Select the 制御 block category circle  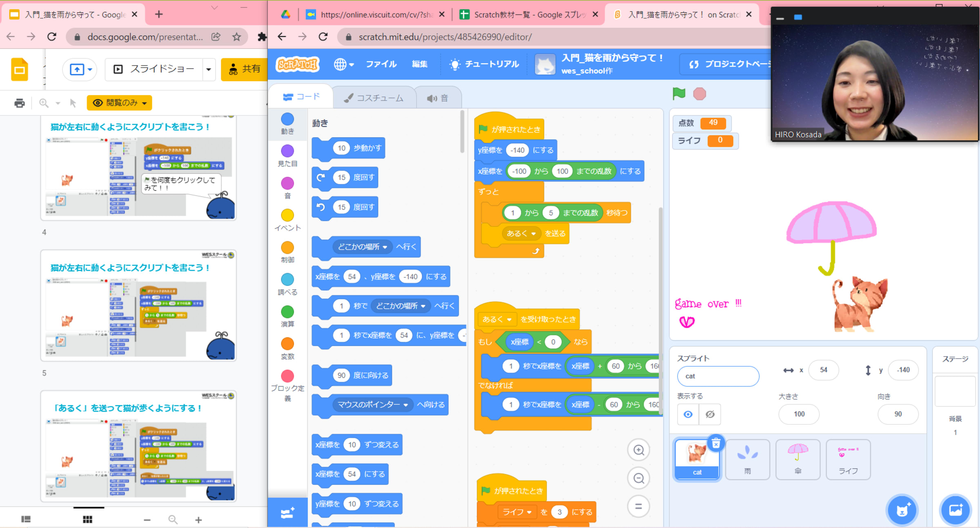[287, 247]
